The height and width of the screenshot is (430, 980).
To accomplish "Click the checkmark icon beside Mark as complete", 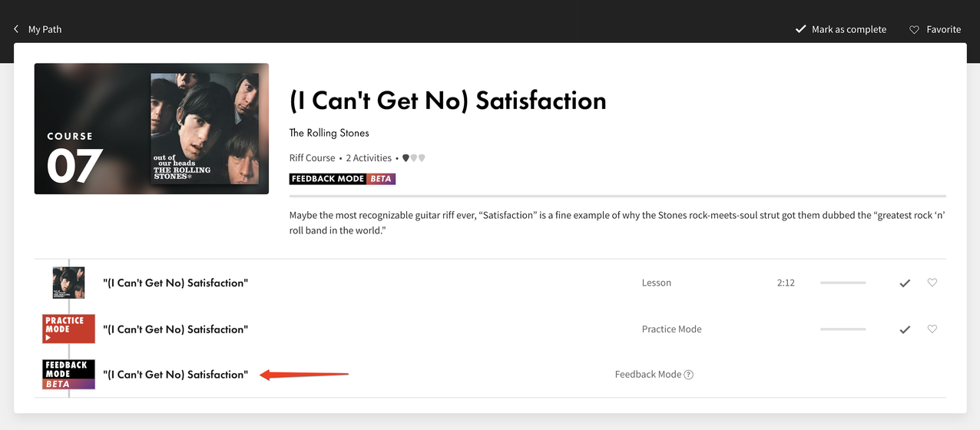I will [800, 29].
